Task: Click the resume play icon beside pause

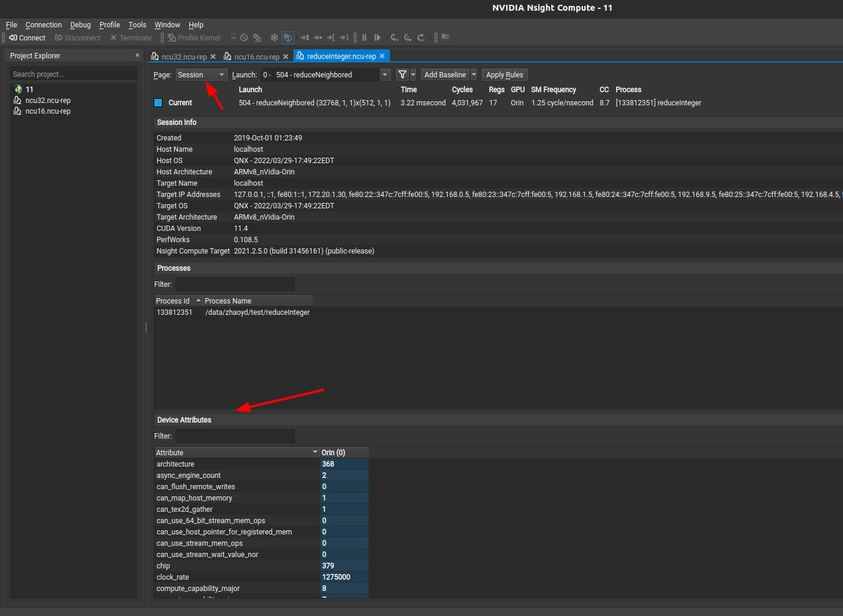Action: (x=377, y=37)
